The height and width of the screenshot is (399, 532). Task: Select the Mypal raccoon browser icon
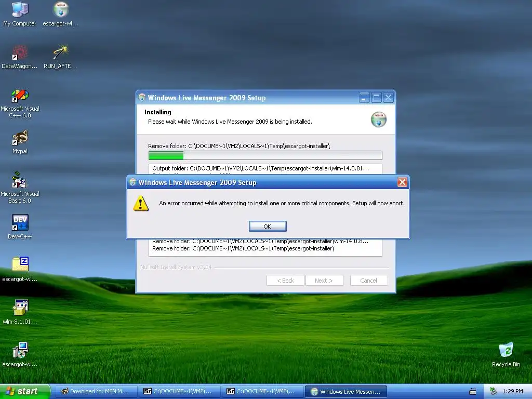20,138
